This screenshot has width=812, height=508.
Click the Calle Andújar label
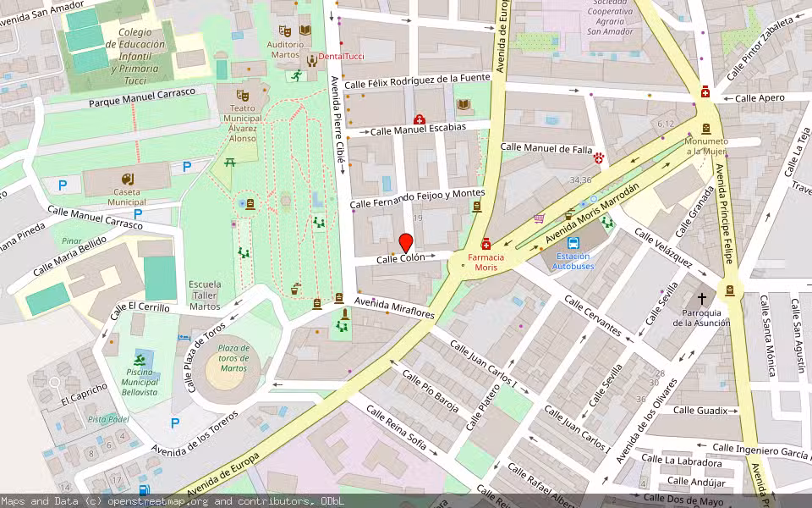[x=696, y=482]
